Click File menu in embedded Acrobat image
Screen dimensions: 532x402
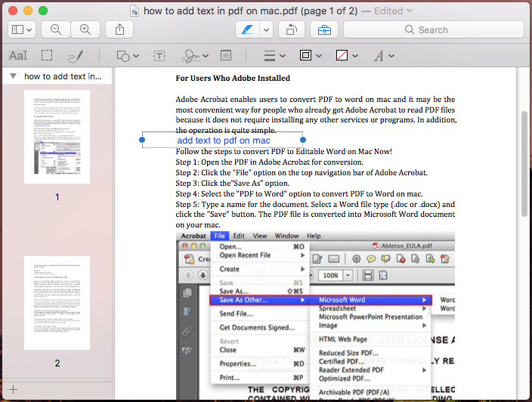(x=219, y=236)
